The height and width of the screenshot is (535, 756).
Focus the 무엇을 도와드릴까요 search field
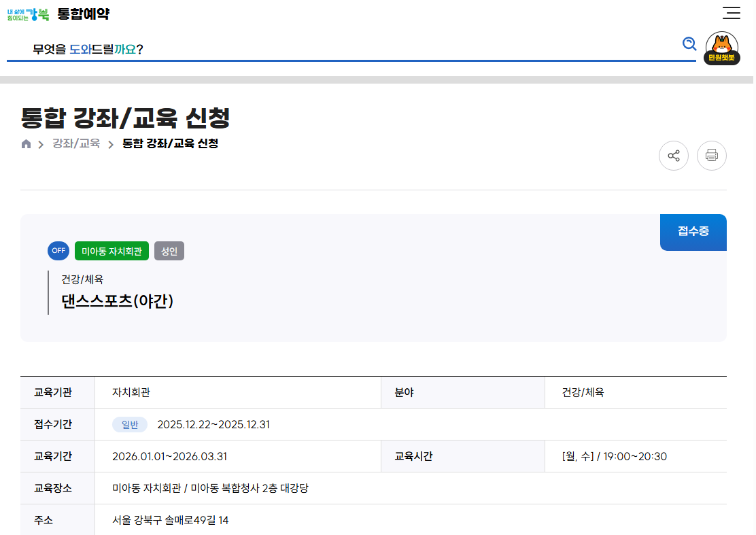pyautogui.click(x=340, y=49)
